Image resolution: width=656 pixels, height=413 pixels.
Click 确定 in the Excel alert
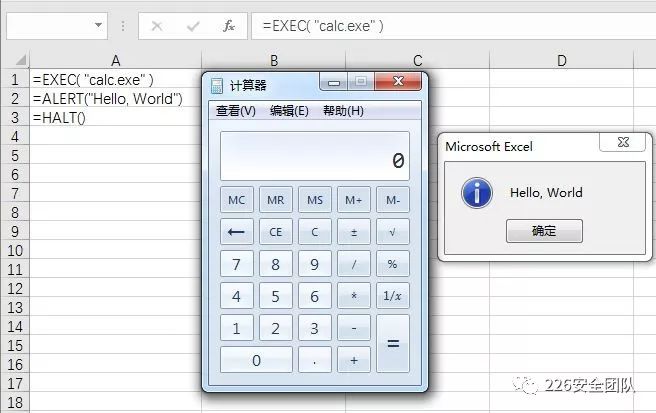(x=544, y=231)
